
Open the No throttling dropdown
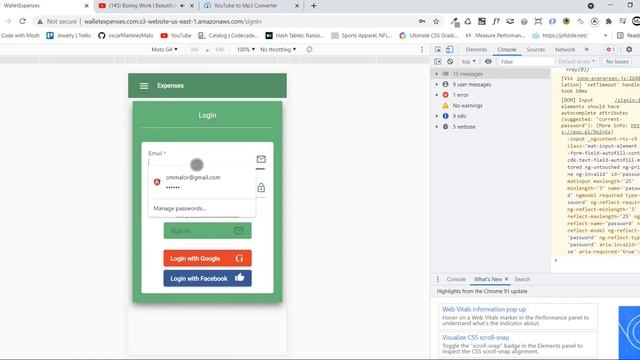click(x=278, y=49)
